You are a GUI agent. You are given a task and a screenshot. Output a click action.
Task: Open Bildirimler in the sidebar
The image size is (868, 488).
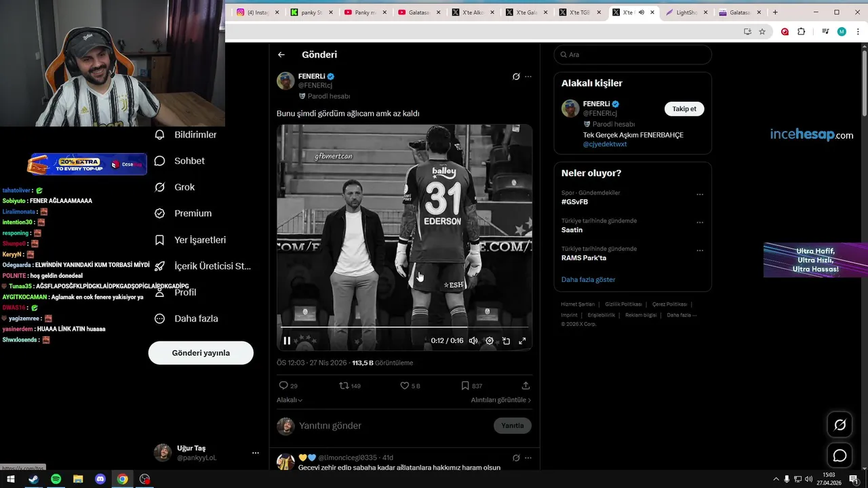coord(186,135)
